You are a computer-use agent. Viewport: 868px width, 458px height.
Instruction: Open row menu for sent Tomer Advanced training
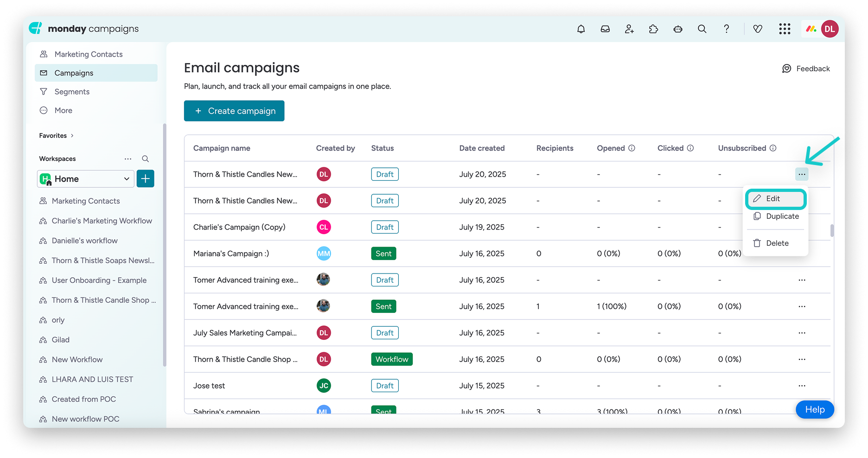point(802,306)
